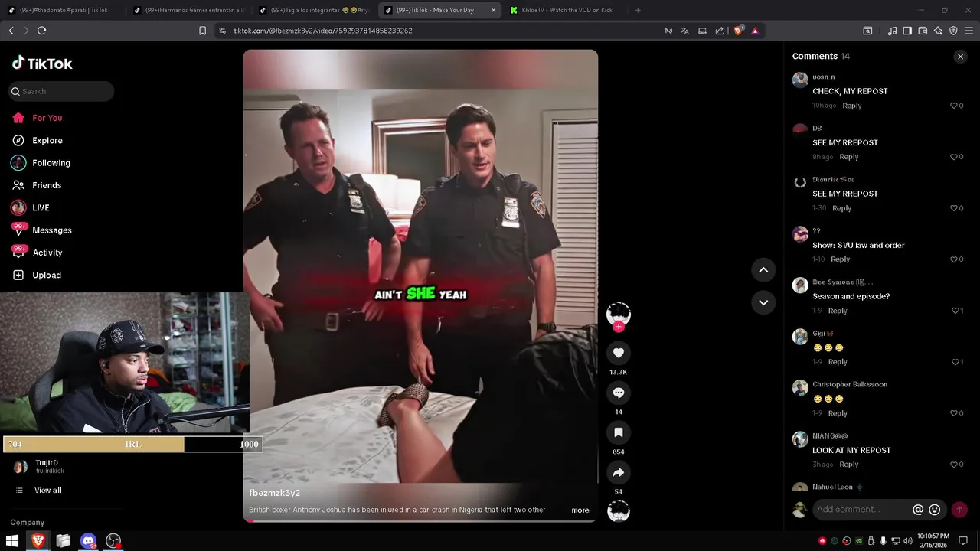
Task: Close the active 'TikTok - Make Your Day' tab
Action: tap(493, 10)
